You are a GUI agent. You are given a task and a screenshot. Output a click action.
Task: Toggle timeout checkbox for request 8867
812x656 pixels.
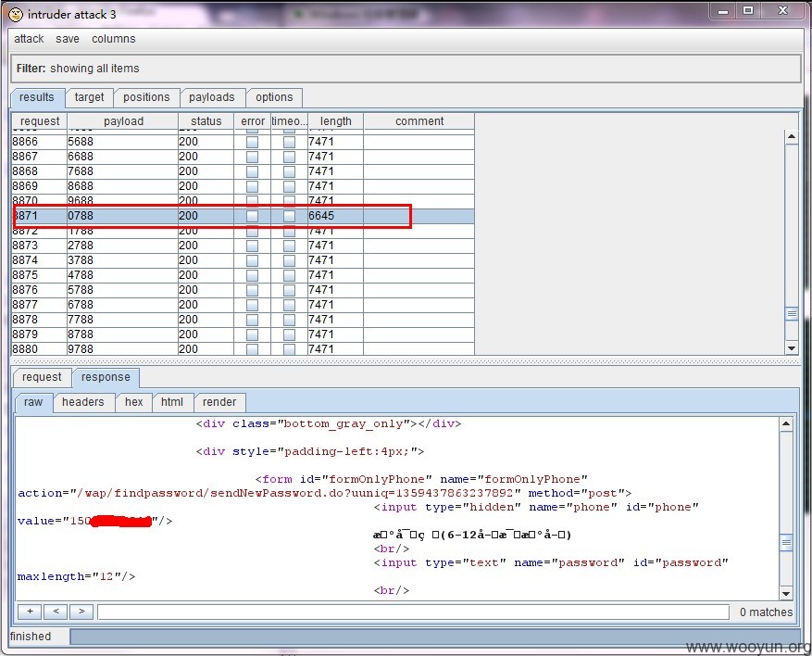point(290,157)
